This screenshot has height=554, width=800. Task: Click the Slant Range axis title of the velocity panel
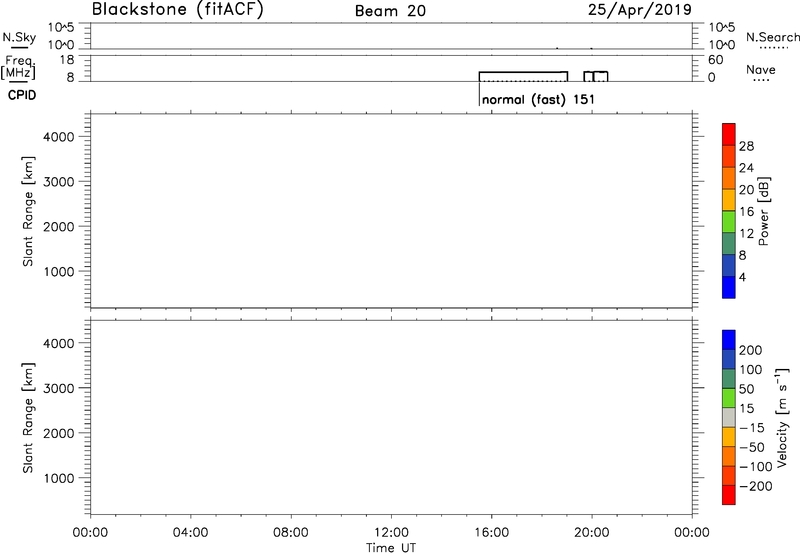(x=28, y=418)
